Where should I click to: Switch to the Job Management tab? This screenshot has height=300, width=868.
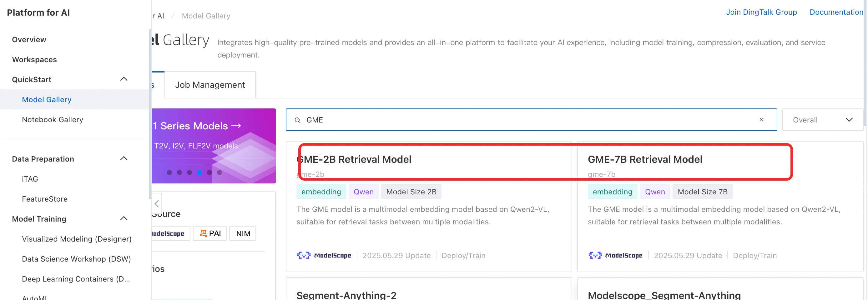(x=210, y=85)
